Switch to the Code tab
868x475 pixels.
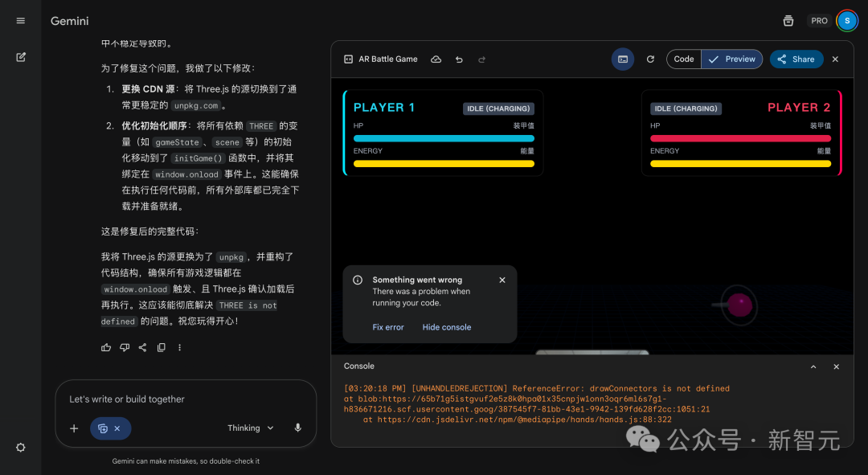pyautogui.click(x=684, y=59)
